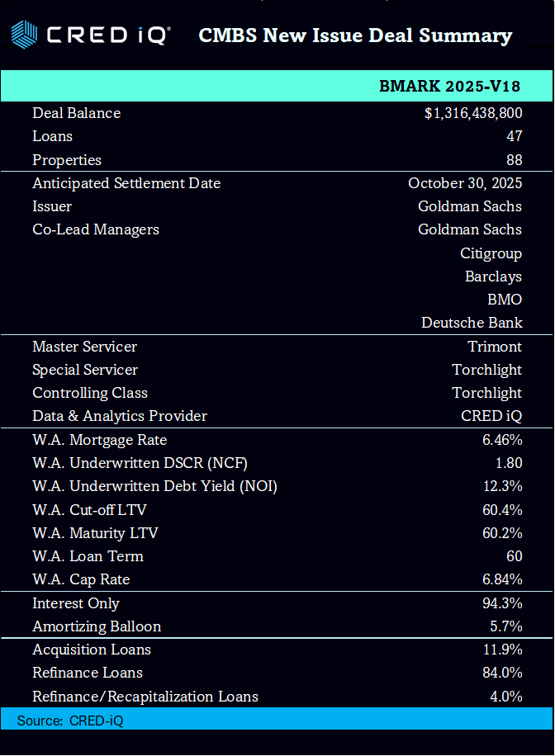Click the W.A. Mortgage Rate 6.46% value

pos(502,440)
